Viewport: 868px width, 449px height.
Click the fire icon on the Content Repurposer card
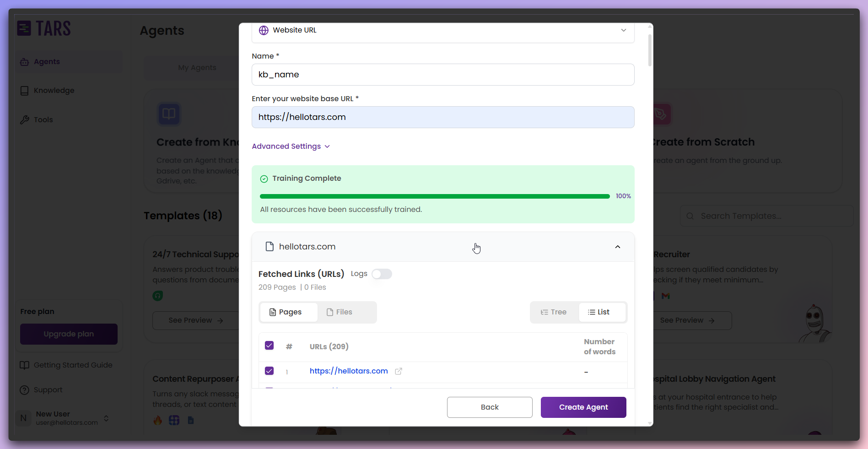pos(158,420)
